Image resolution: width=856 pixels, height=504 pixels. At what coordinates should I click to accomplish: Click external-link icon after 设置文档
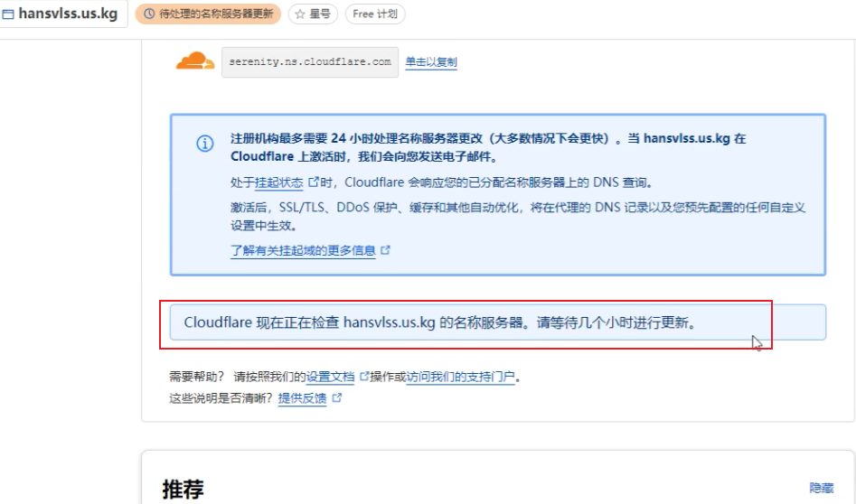pos(365,377)
